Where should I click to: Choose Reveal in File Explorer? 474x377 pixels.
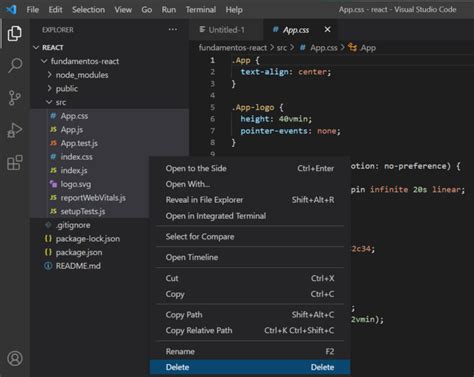250,200
